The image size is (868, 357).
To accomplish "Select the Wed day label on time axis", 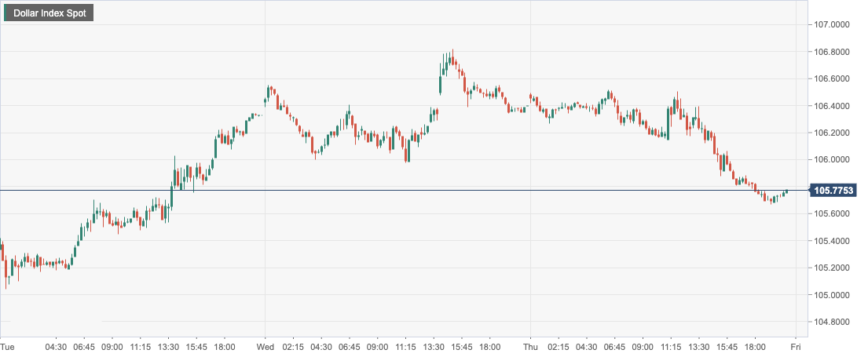I will pos(266,347).
